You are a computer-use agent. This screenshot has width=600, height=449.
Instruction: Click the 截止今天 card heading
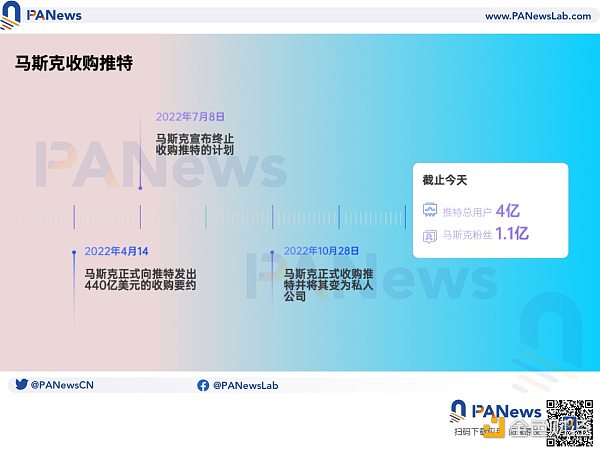445,181
